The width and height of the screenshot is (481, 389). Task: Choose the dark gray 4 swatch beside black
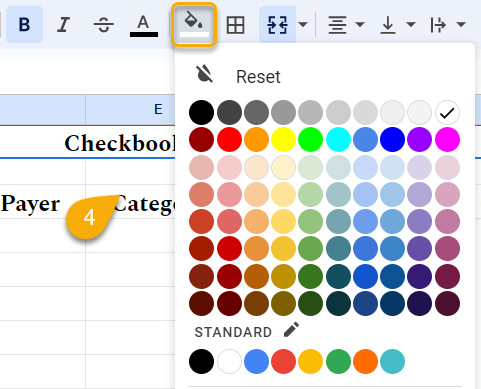(229, 113)
